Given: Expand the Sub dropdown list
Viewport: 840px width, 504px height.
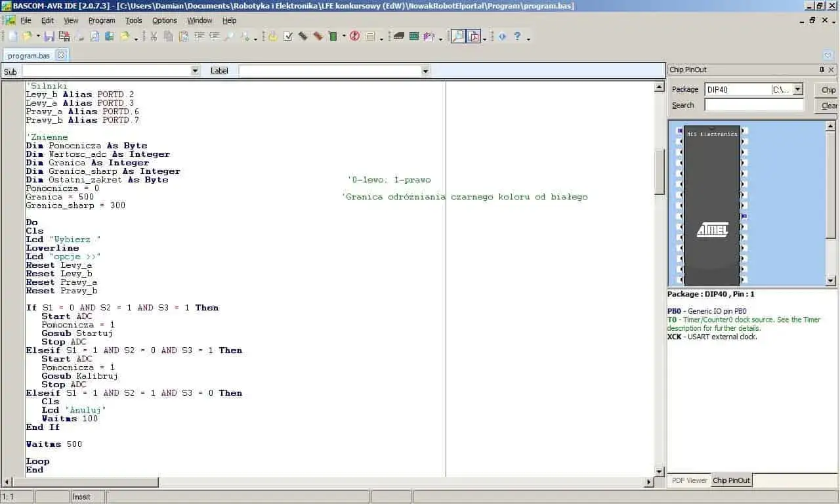Looking at the screenshot, I should click(x=195, y=71).
